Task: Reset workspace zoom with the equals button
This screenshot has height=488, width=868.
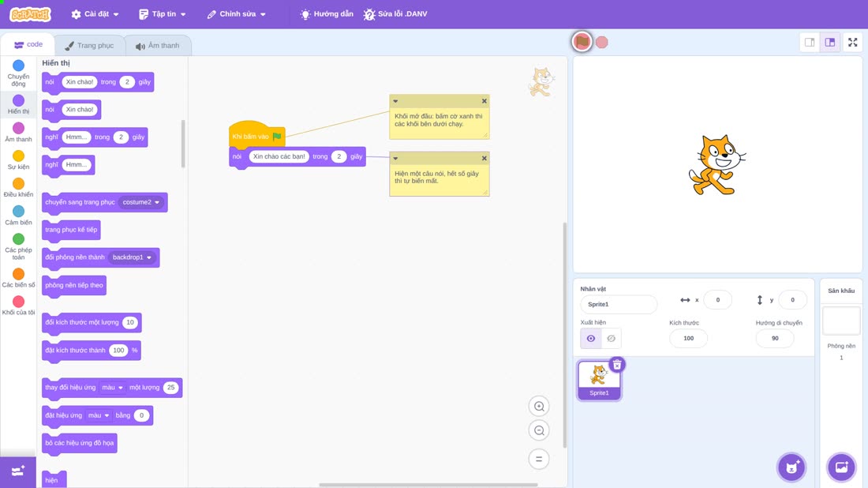Action: [x=539, y=459]
